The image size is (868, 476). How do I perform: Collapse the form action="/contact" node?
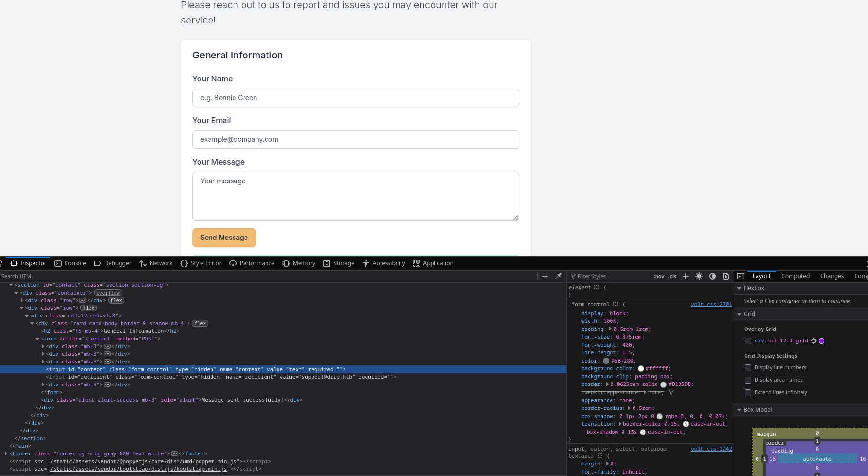pos(37,339)
